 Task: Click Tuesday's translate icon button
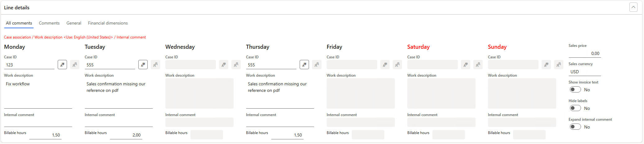[143, 65]
